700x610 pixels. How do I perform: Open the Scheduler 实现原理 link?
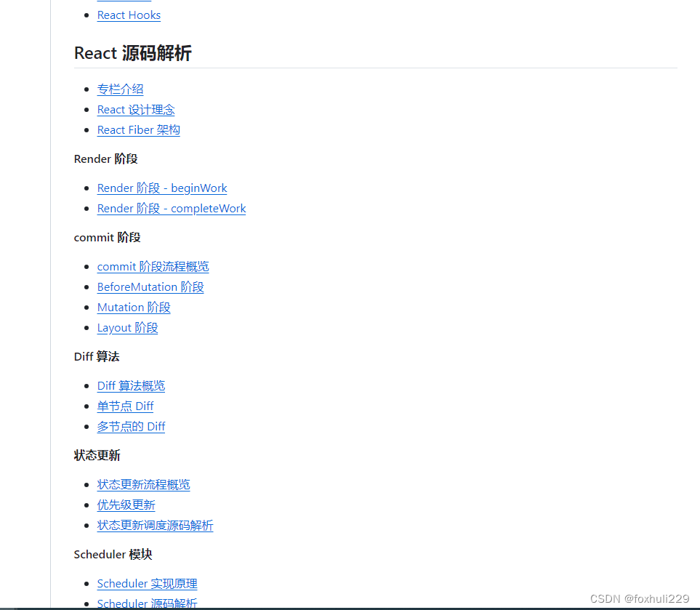click(147, 584)
